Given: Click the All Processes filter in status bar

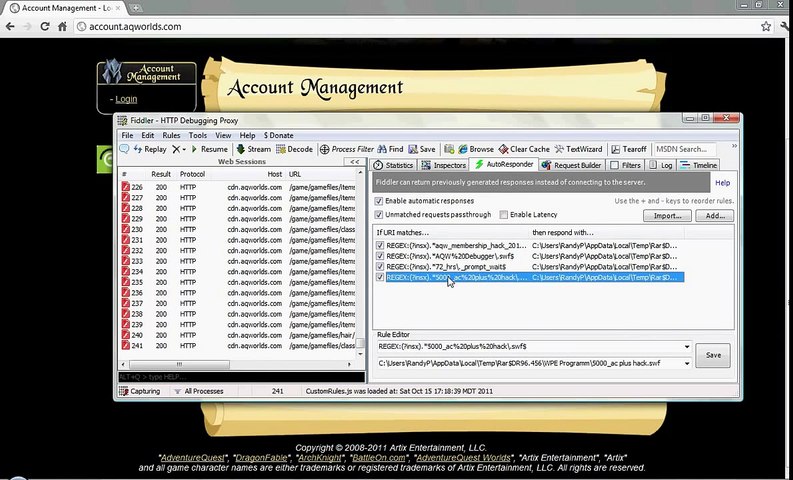Looking at the screenshot, I should (x=198, y=391).
